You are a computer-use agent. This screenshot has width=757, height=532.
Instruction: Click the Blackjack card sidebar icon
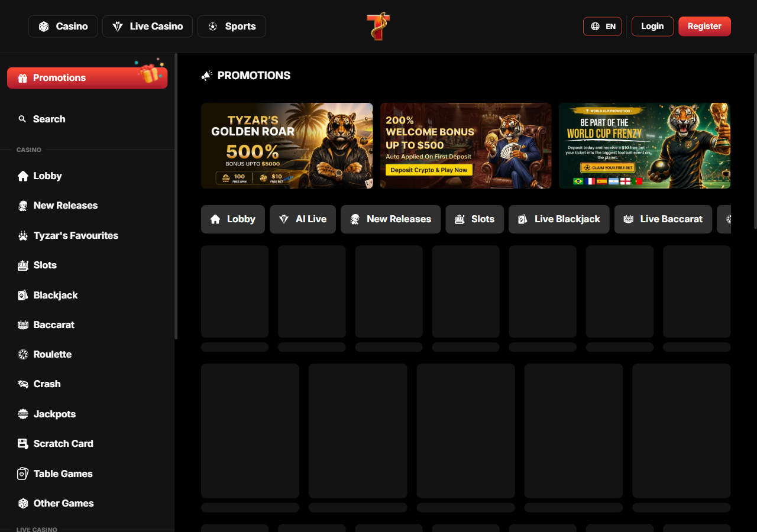point(23,295)
